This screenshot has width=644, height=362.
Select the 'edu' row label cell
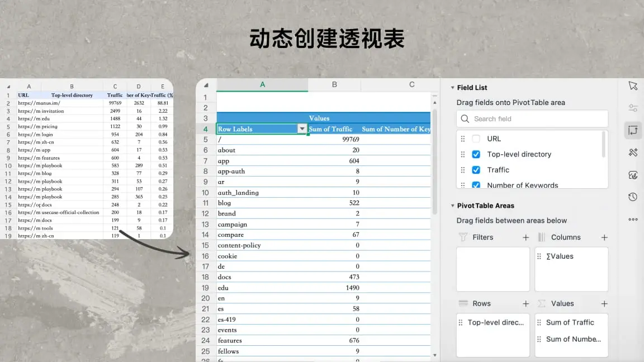tap(262, 288)
